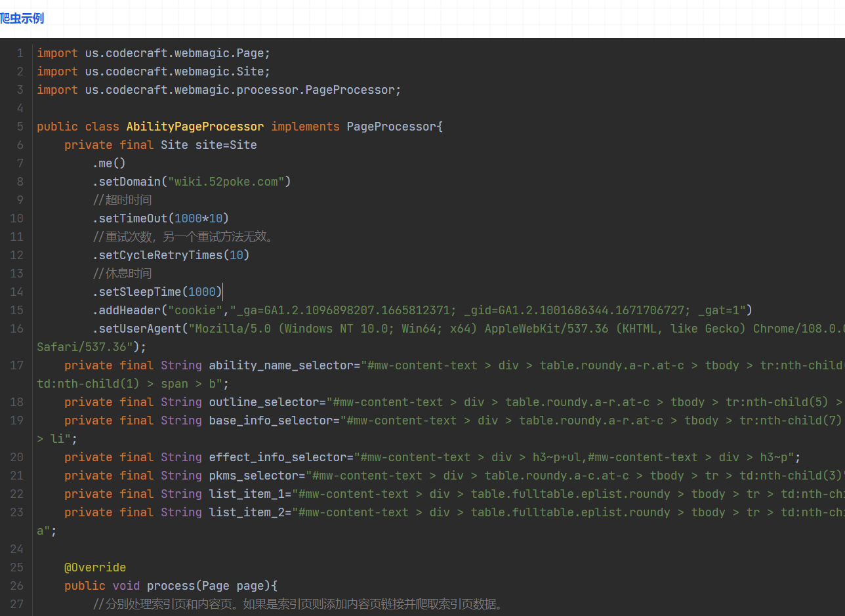845x616 pixels.
Task: Click line number 16 in the gutter
Action: (17, 329)
